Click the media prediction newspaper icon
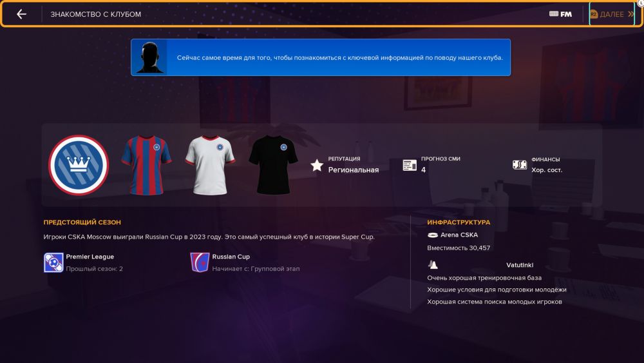The width and height of the screenshot is (644, 363). [410, 165]
